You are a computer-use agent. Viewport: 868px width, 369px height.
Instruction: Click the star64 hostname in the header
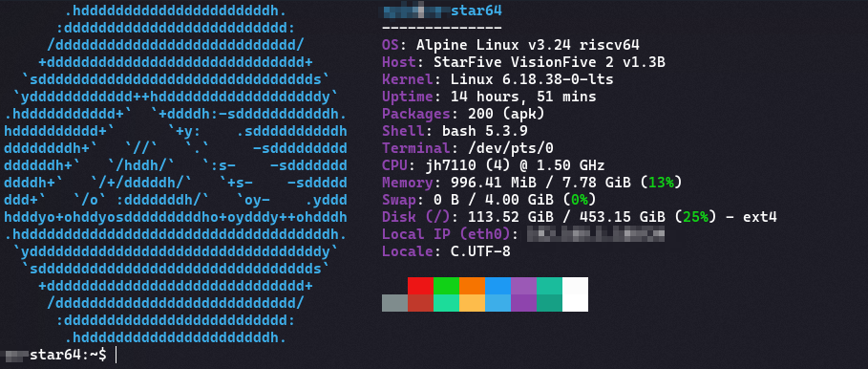(x=476, y=11)
